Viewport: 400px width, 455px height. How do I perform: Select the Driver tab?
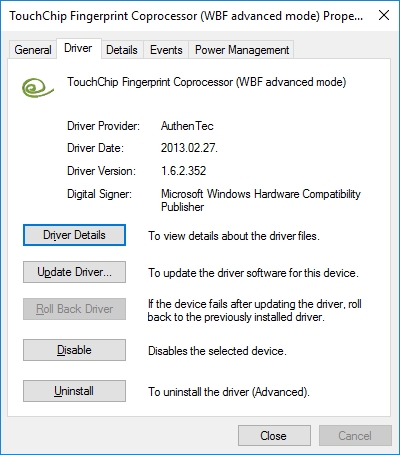tap(78, 49)
